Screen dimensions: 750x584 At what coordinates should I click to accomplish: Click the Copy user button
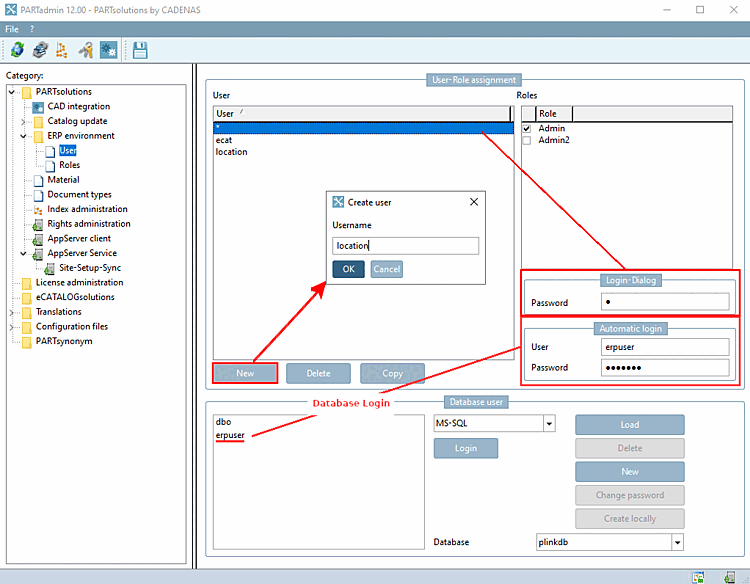pos(392,373)
